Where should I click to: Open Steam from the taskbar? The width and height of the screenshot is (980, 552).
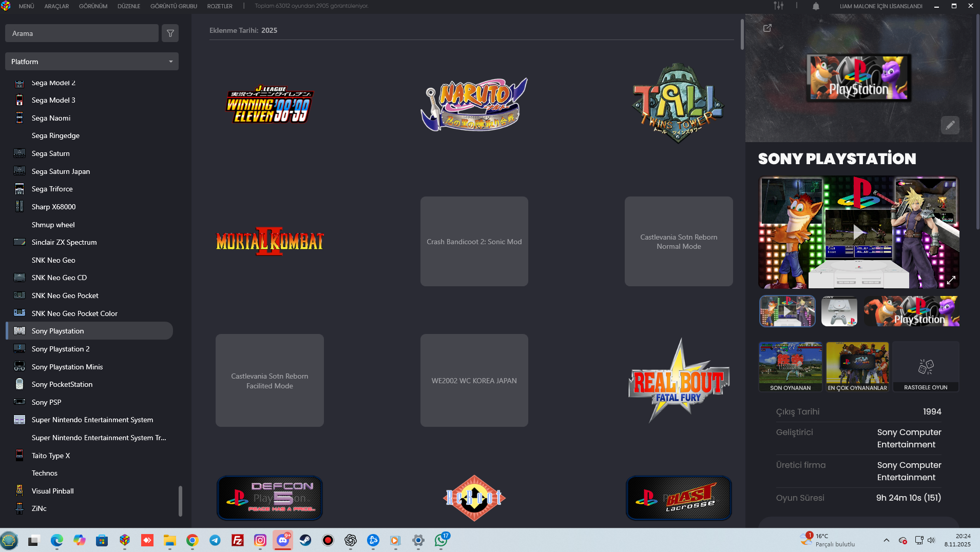[x=305, y=540]
